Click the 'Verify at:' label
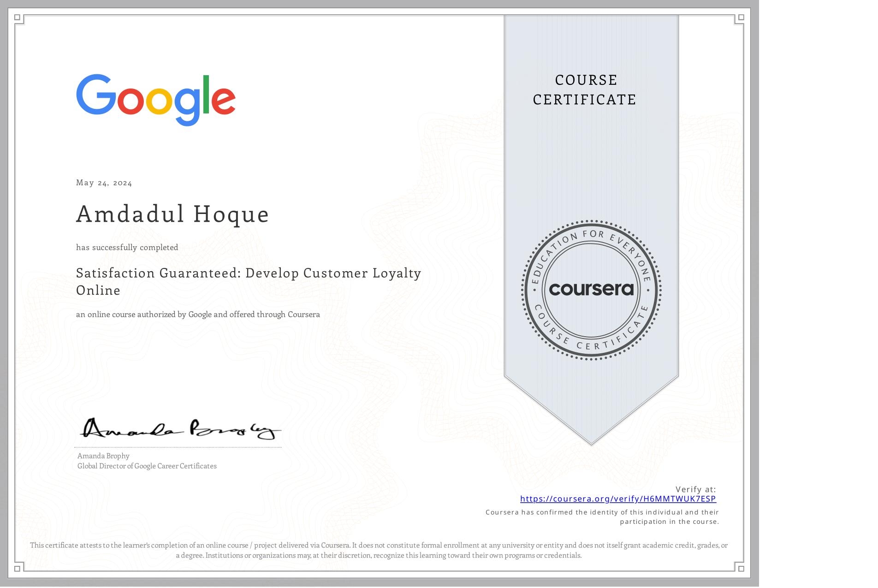This screenshot has width=878, height=588. click(x=695, y=489)
